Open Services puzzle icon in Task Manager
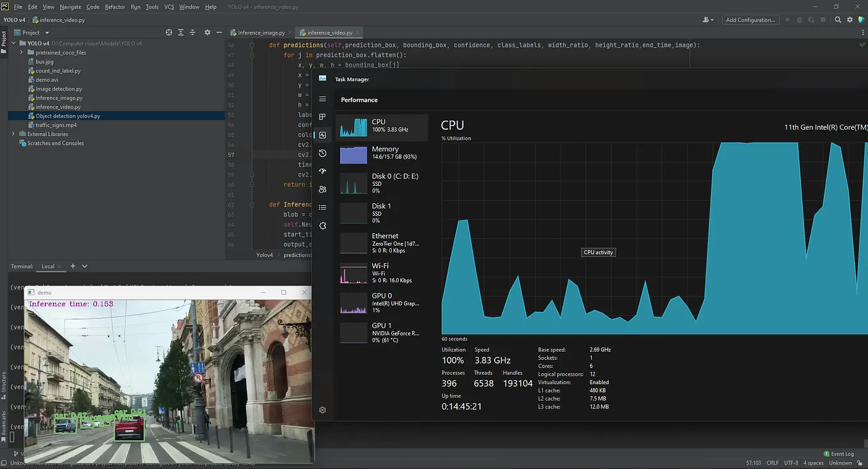Viewport: 868px width, 469px height. [x=323, y=226]
